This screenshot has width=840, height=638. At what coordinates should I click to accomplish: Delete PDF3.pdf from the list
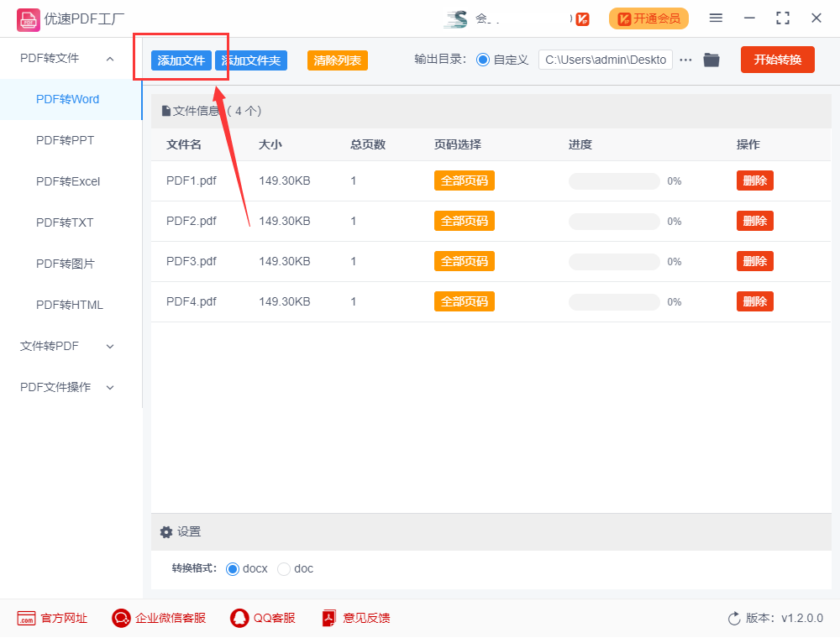click(754, 261)
